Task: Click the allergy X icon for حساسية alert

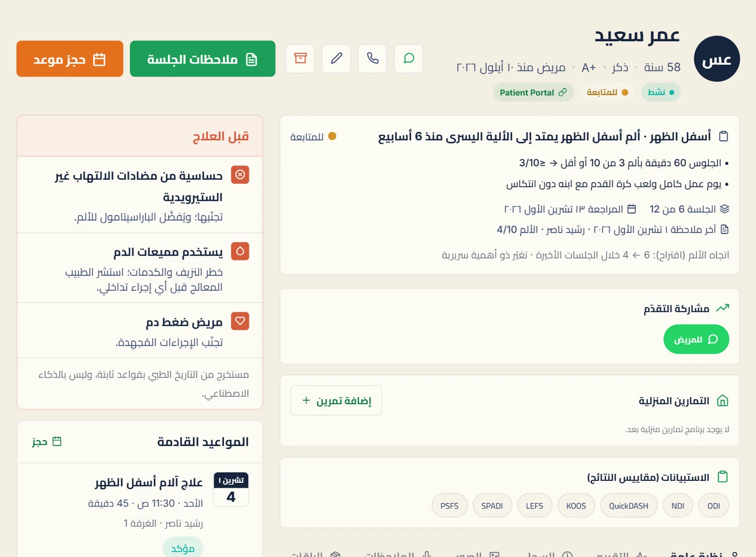Action: point(240,175)
